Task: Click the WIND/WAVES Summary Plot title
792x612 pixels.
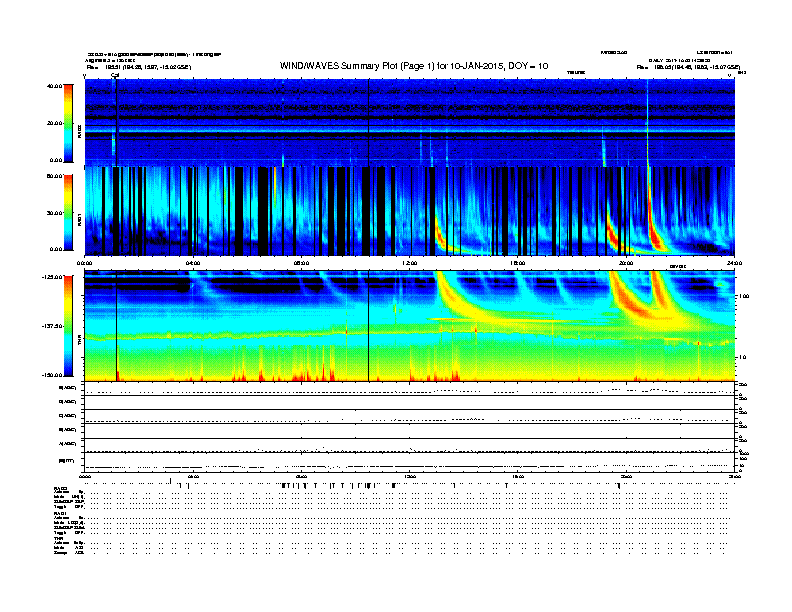Action: pyautogui.click(x=414, y=66)
